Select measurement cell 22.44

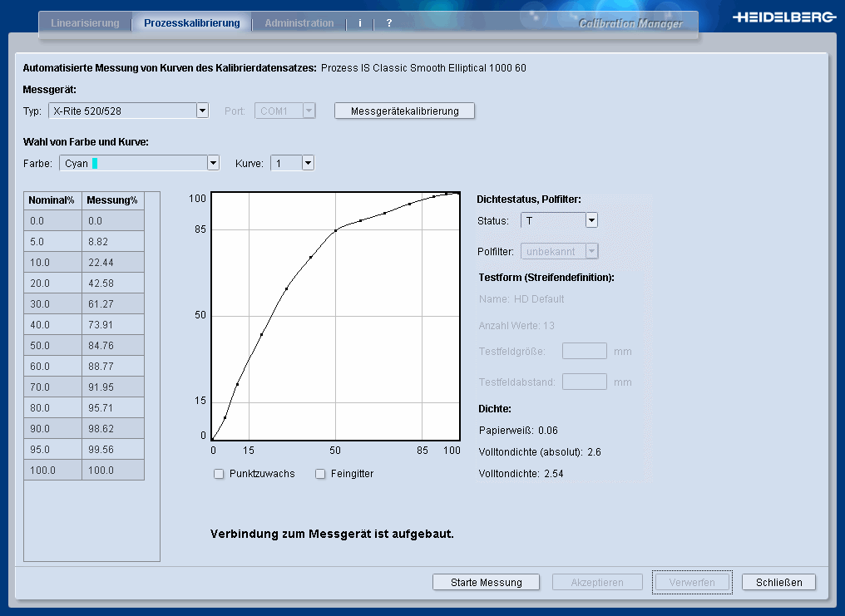pyautogui.click(x=112, y=262)
